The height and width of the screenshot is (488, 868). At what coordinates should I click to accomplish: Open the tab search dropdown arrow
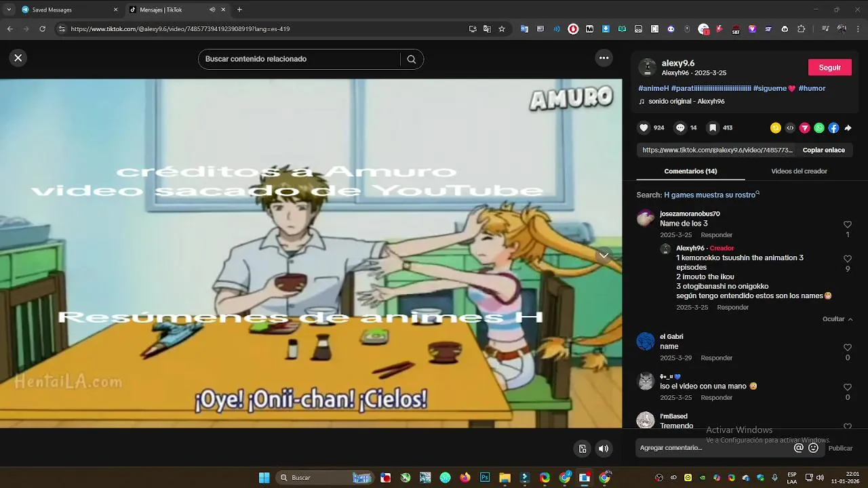(8, 9)
